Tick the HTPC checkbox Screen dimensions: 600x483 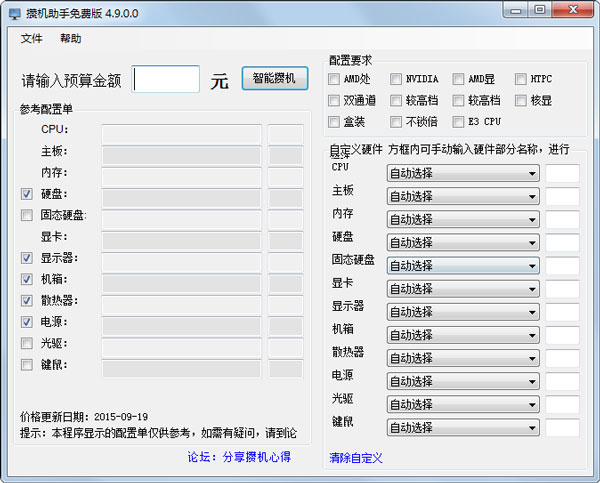pos(522,79)
